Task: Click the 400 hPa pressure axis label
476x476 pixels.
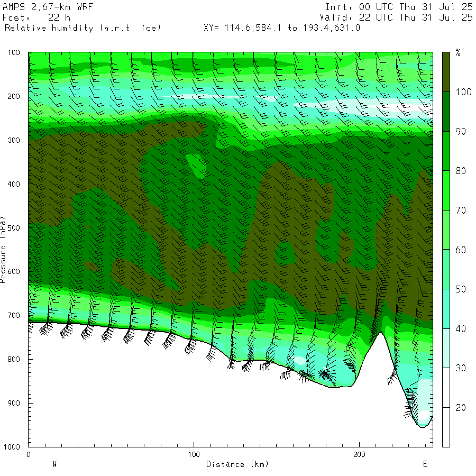Action: (x=14, y=184)
